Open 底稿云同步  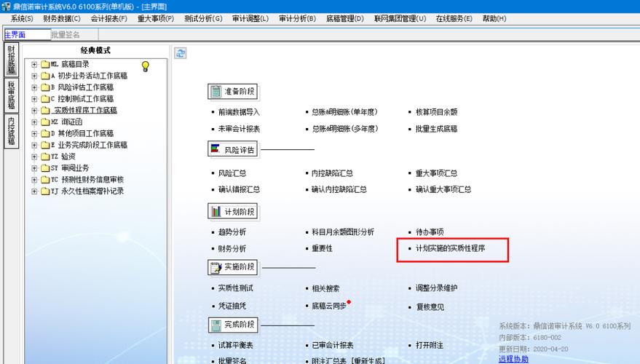(x=329, y=306)
